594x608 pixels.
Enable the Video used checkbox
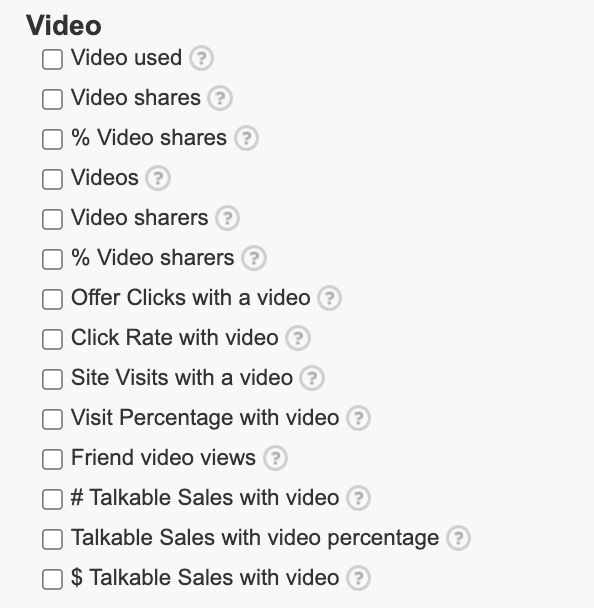pos(52,59)
